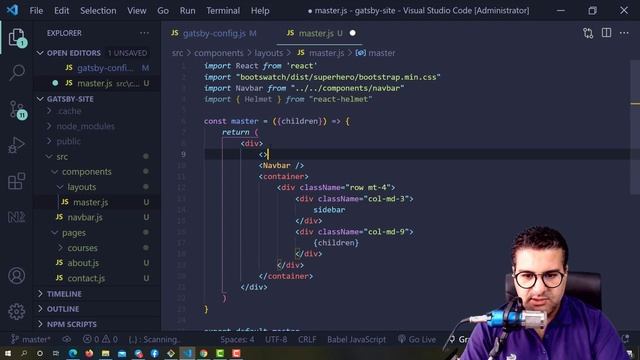Image resolution: width=640 pixels, height=360 pixels.
Task: Open the Explorer view in activity bar
Action: [x=17, y=38]
